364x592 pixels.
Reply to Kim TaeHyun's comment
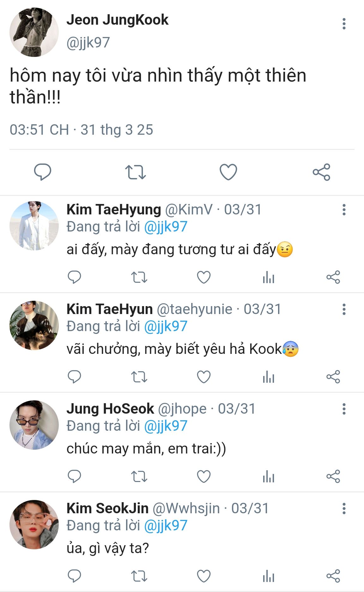click(75, 377)
